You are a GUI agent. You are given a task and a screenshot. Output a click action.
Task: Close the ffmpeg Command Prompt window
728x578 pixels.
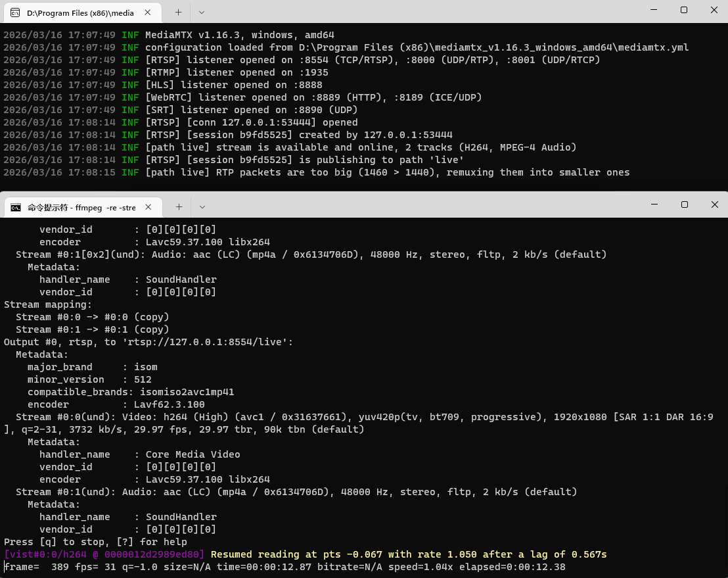714,205
